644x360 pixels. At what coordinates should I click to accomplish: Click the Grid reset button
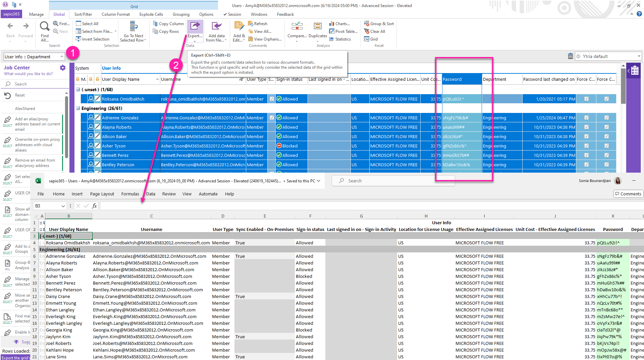pos(371,39)
